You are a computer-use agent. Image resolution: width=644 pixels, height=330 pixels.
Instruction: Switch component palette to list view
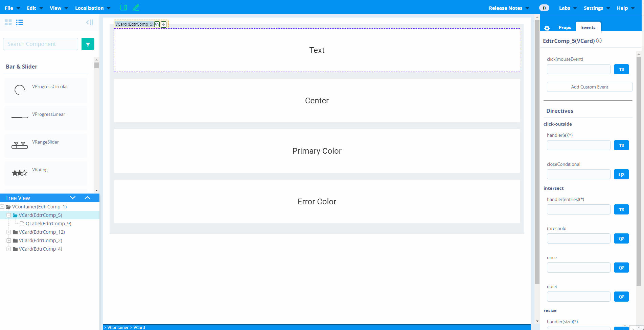tap(20, 22)
